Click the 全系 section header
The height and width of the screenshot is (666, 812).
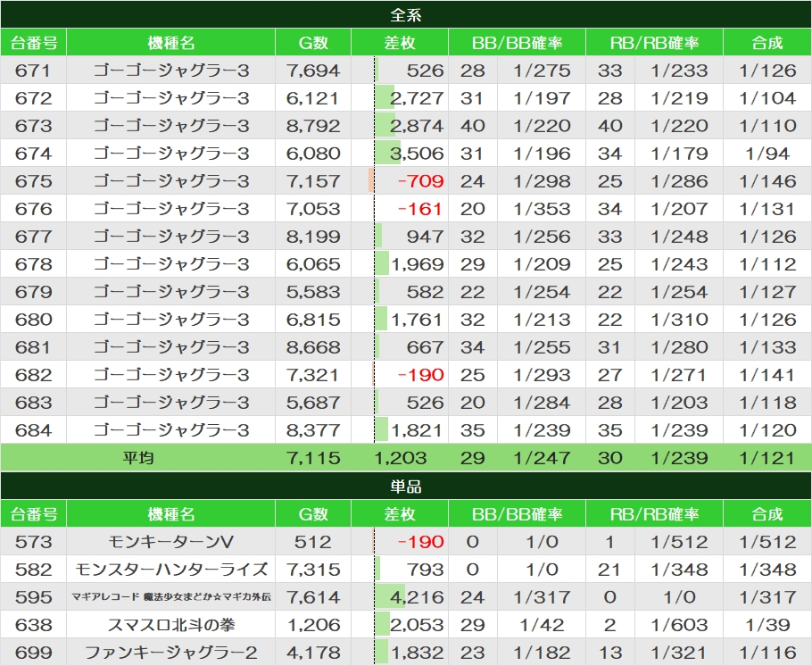click(406, 14)
